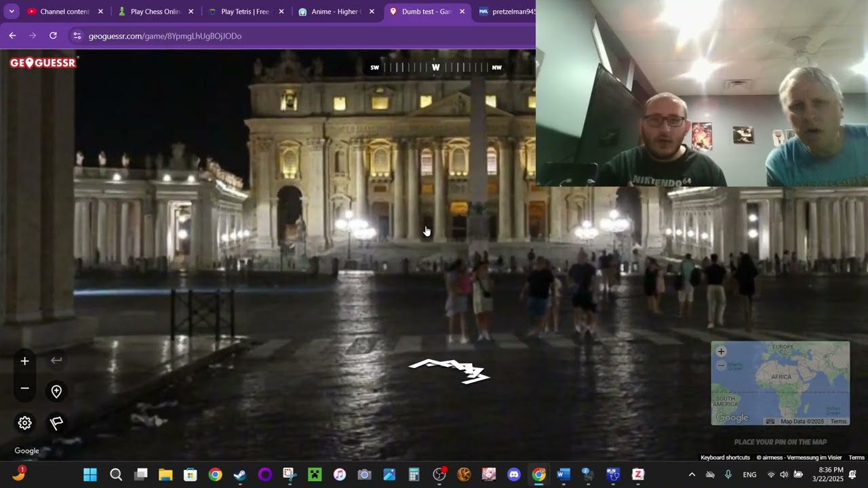Click the geoguessr.com address bar URL
This screenshot has height=488, width=868.
165,36
